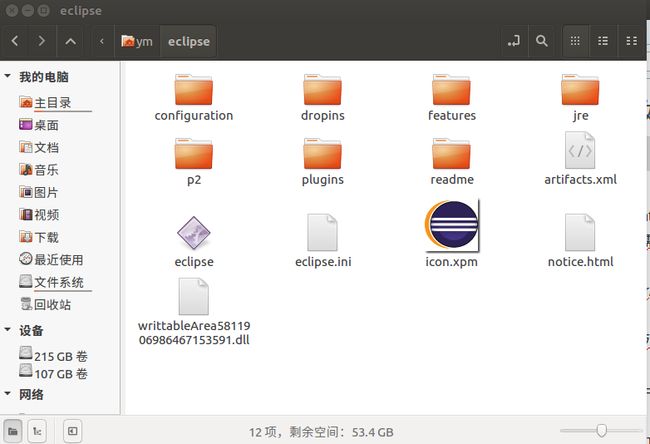
Task: Select the eclipse executable icon
Action: pyautogui.click(x=194, y=233)
